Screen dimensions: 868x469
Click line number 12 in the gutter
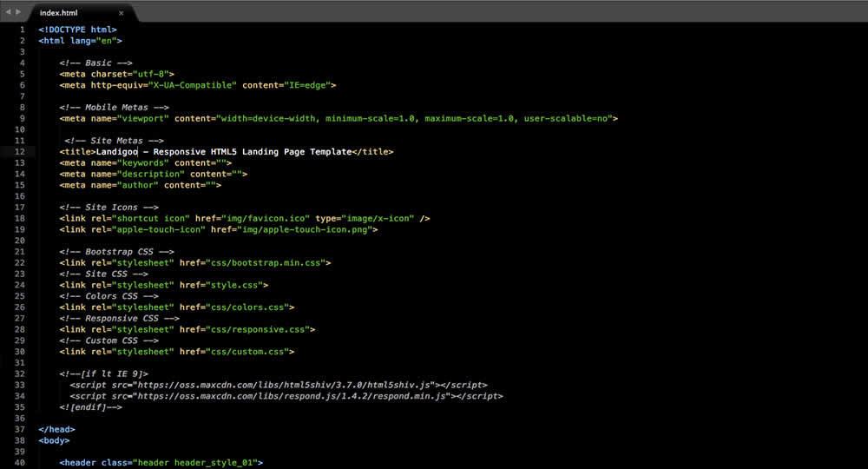[x=20, y=151]
